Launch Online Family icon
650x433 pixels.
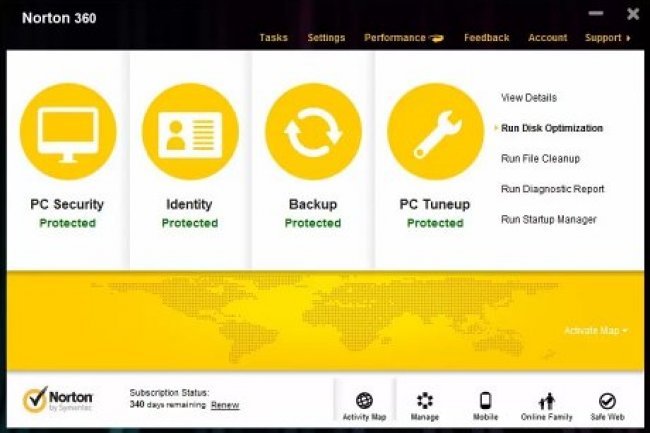pyautogui.click(x=546, y=401)
